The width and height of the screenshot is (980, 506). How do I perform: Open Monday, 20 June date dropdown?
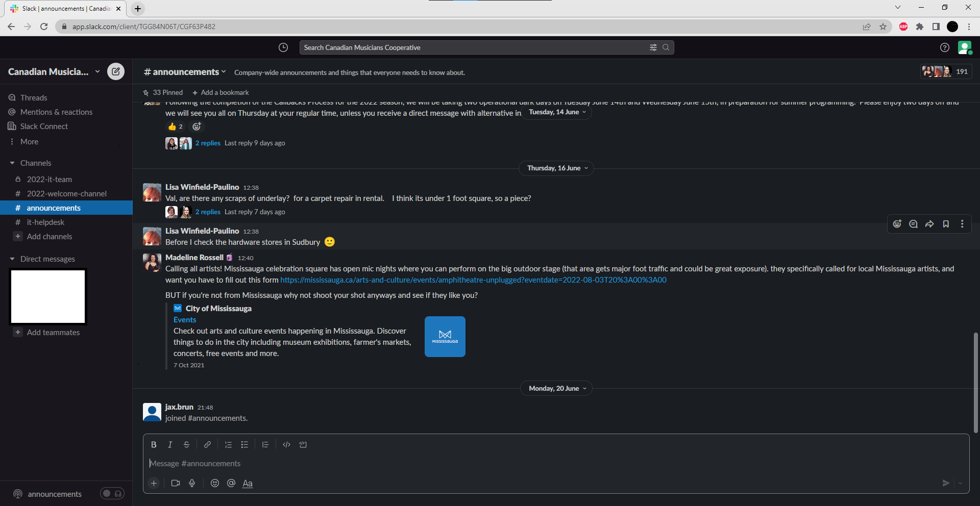[556, 389]
